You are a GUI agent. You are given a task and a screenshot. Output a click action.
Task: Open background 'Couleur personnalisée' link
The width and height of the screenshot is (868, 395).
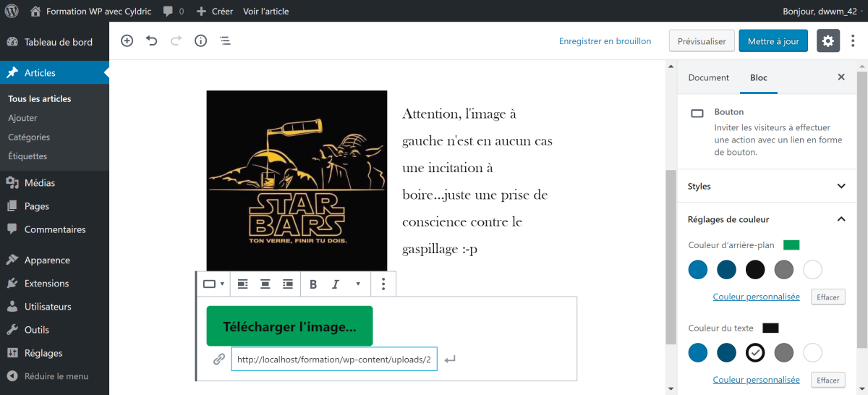pos(757,297)
